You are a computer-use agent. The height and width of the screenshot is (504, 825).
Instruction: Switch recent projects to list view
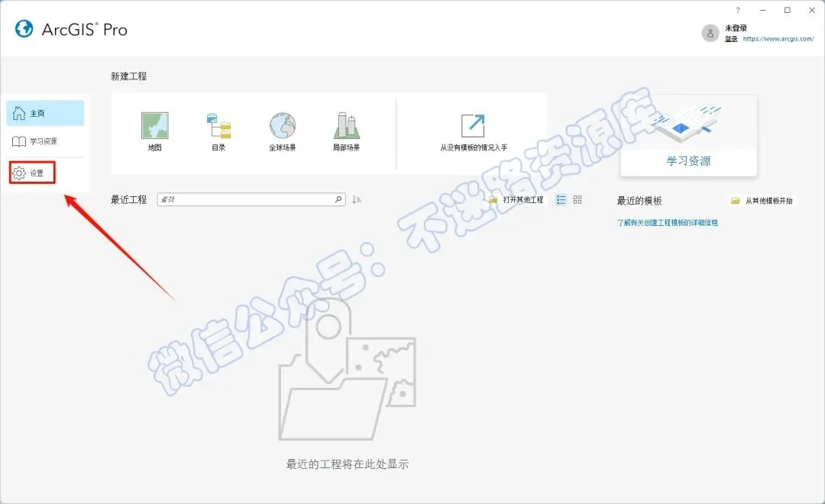(561, 200)
